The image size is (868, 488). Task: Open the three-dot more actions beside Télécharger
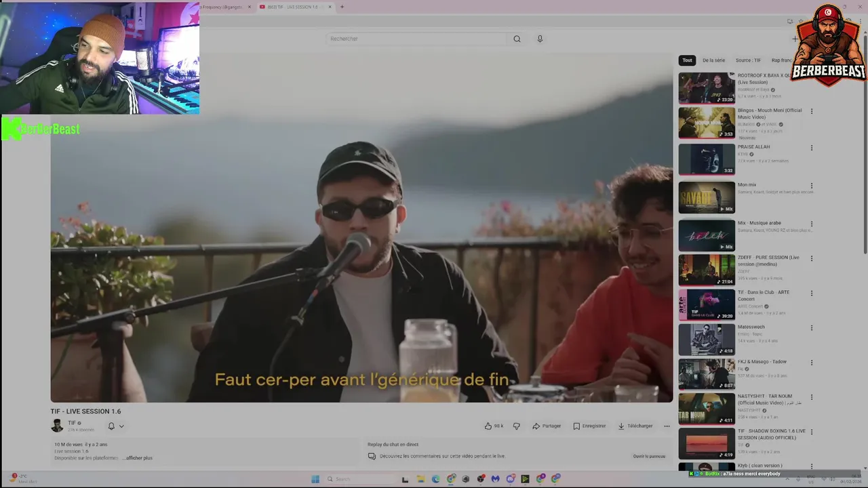[x=667, y=426]
